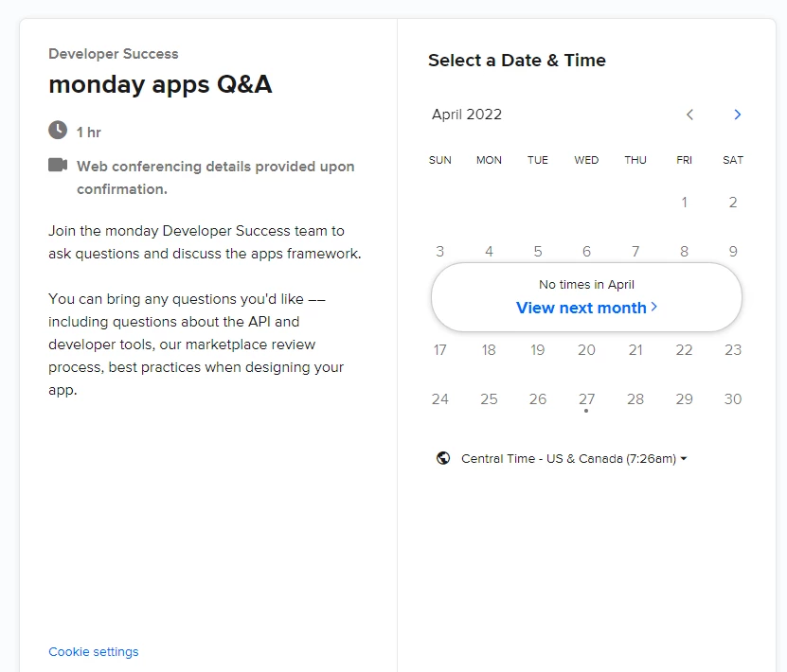Select April 1 on the calendar
This screenshot has width=787, height=672.
tap(684, 203)
